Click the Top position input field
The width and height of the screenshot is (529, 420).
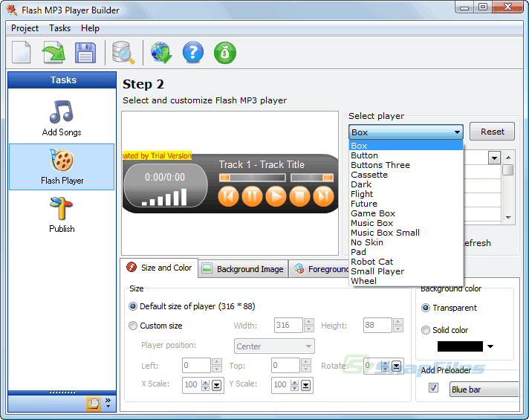pyautogui.click(x=285, y=366)
